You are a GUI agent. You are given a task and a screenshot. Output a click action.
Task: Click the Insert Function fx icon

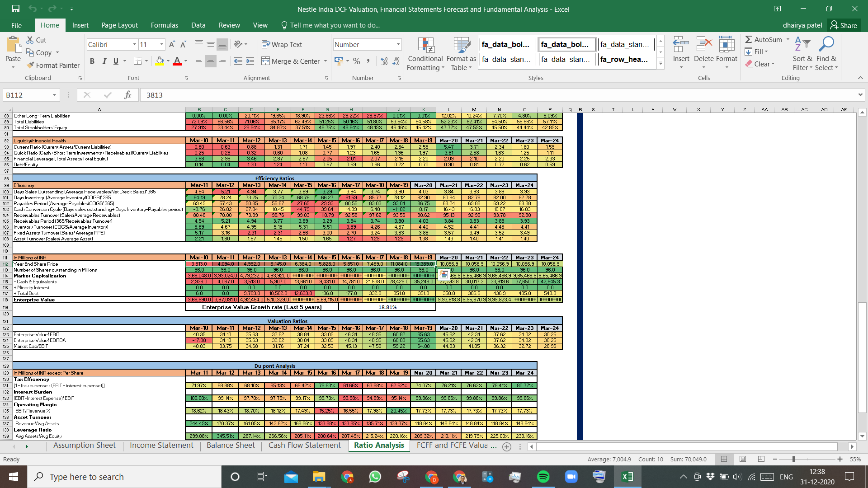pos(128,95)
